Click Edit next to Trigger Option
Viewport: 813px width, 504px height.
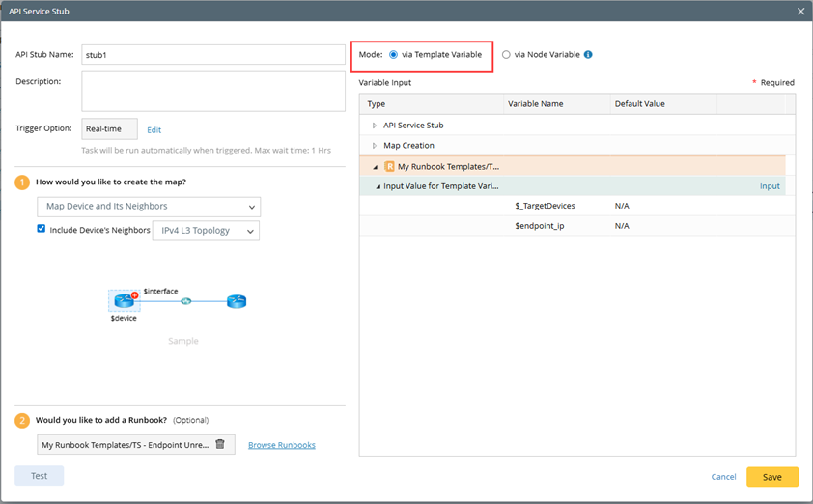[154, 129]
